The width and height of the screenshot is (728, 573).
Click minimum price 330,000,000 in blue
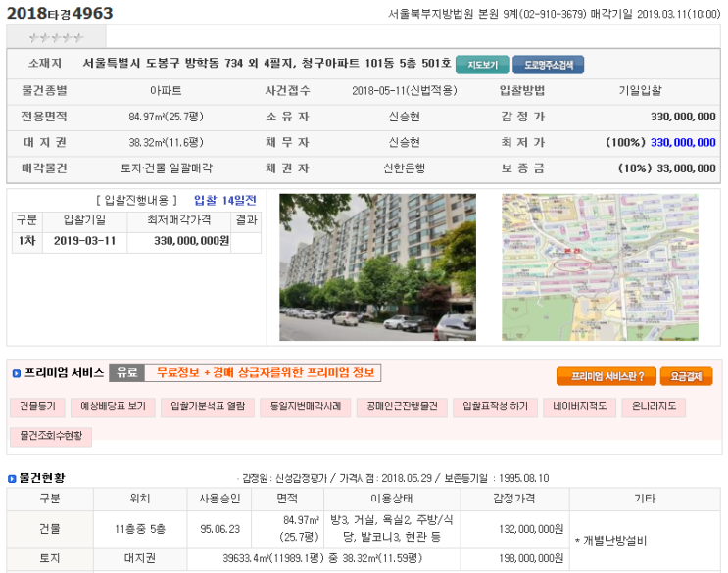click(683, 142)
